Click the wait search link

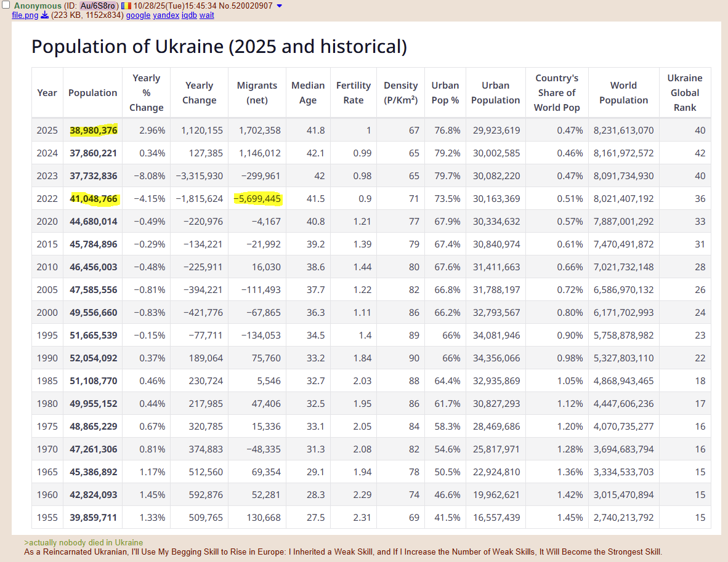point(207,15)
